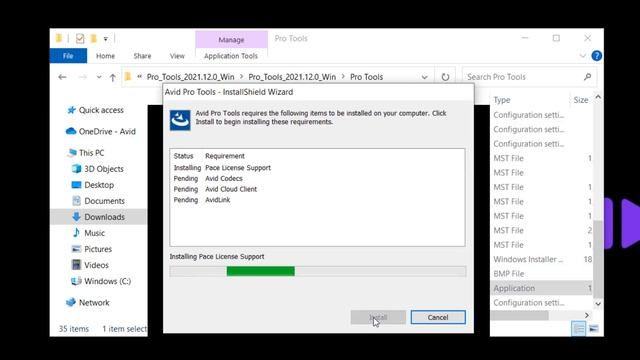Open Videos folder in sidebar

(x=90, y=265)
